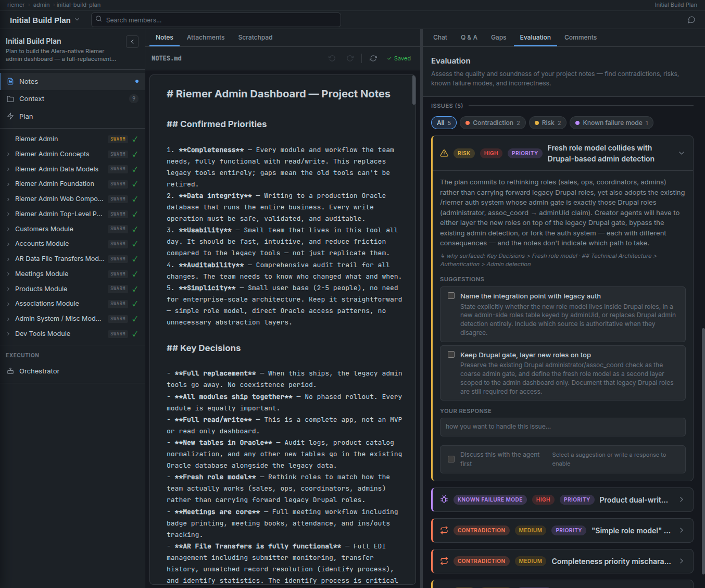Toggle the All 5 issues filter
Screen dimensions: 705x588
pos(444,123)
